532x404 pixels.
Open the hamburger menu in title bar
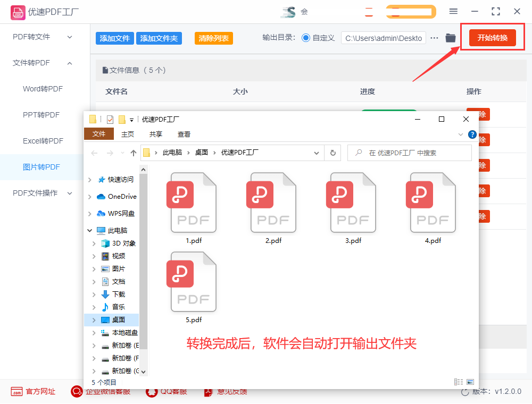(453, 12)
